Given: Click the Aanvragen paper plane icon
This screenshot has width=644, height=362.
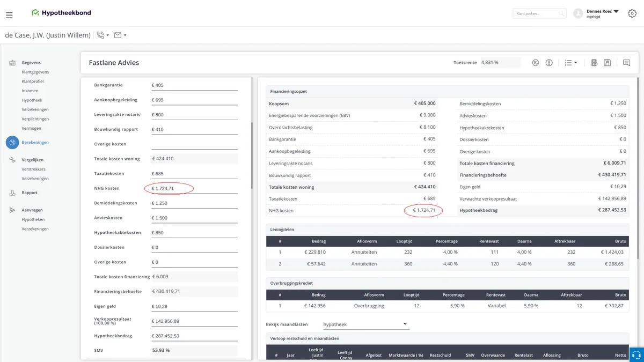Looking at the screenshot, I should (x=12, y=210).
